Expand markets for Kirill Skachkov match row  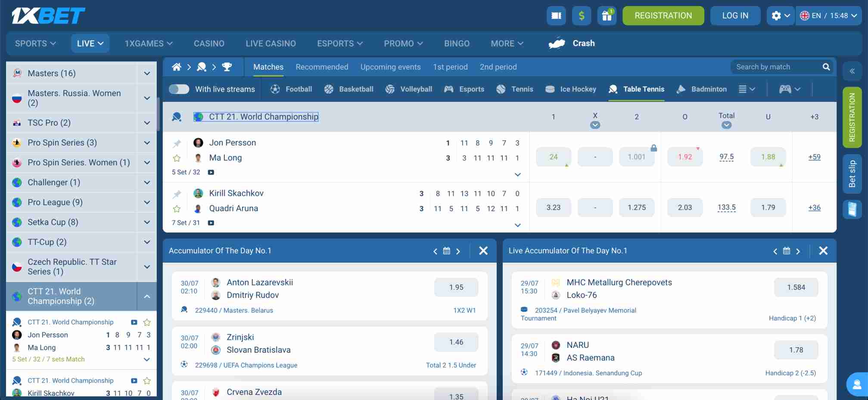[518, 225]
